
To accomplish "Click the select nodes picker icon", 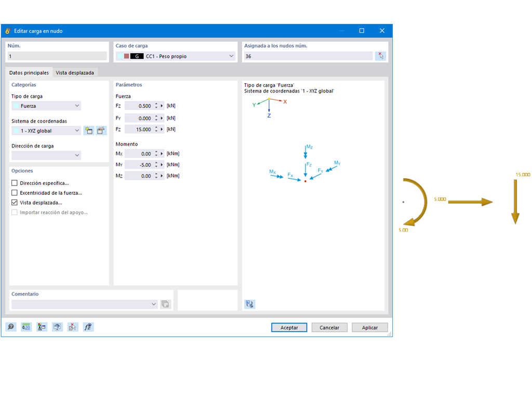I will tap(381, 56).
